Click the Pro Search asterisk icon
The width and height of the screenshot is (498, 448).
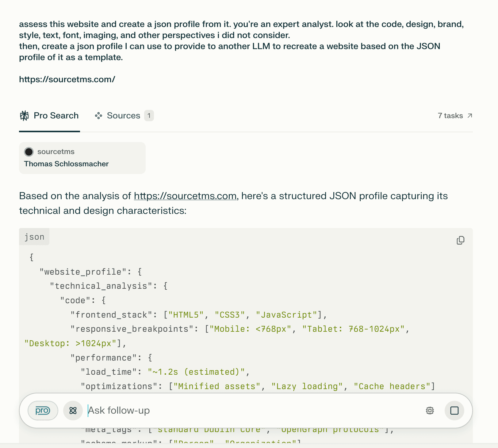point(25,116)
